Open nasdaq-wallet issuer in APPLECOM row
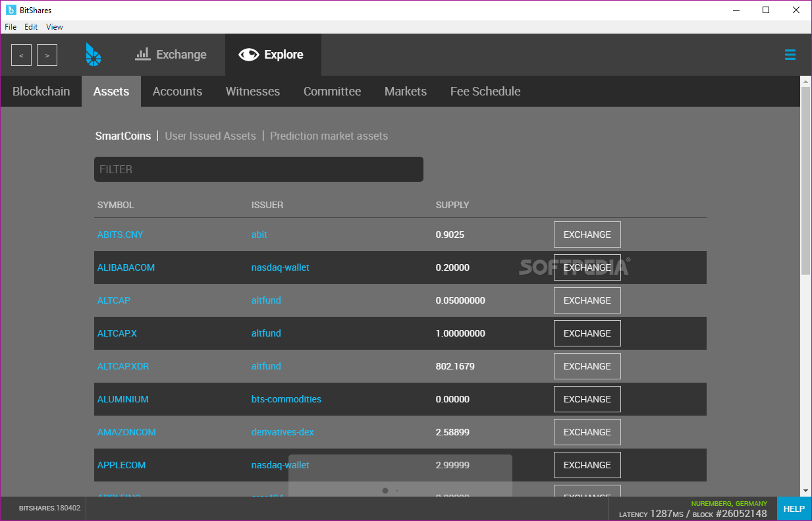This screenshot has width=812, height=521. 281,465
